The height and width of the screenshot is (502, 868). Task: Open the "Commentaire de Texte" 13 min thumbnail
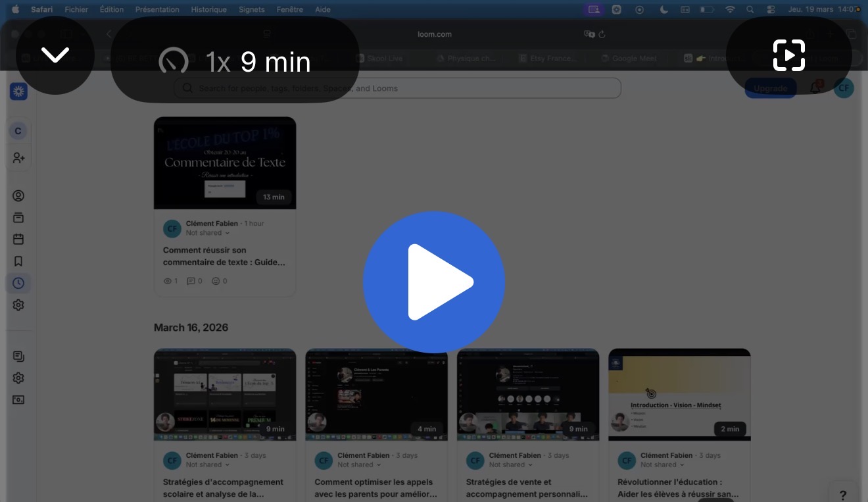(225, 163)
